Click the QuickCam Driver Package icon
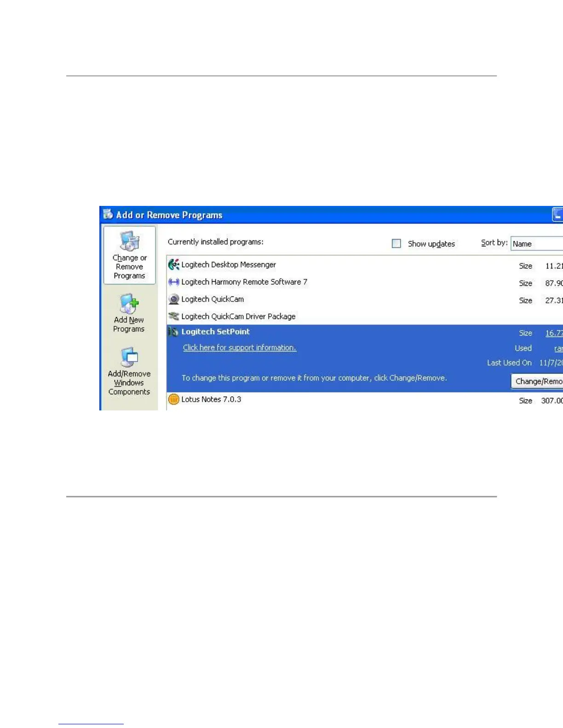Image resolution: width=563 pixels, height=728 pixels. point(173,316)
